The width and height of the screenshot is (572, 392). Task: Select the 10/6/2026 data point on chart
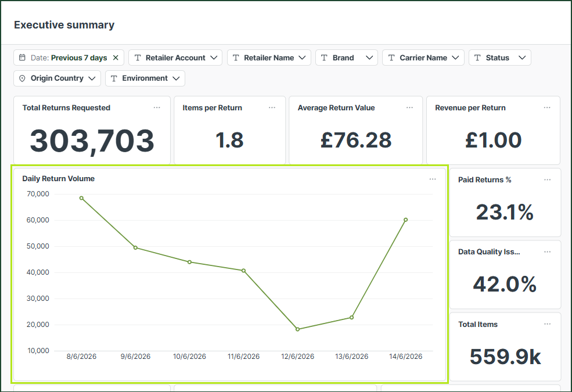[x=189, y=262]
